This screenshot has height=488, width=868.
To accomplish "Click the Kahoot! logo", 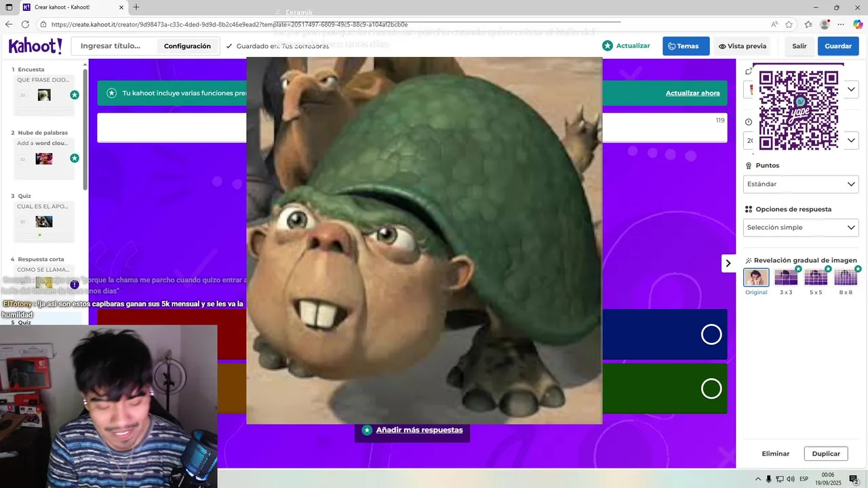I will click(x=35, y=46).
